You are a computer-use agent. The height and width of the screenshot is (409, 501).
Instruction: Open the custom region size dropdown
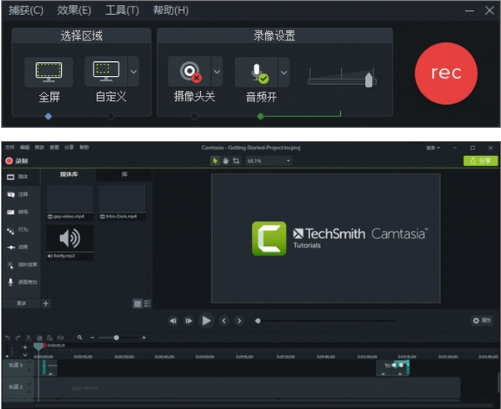pyautogui.click(x=133, y=71)
